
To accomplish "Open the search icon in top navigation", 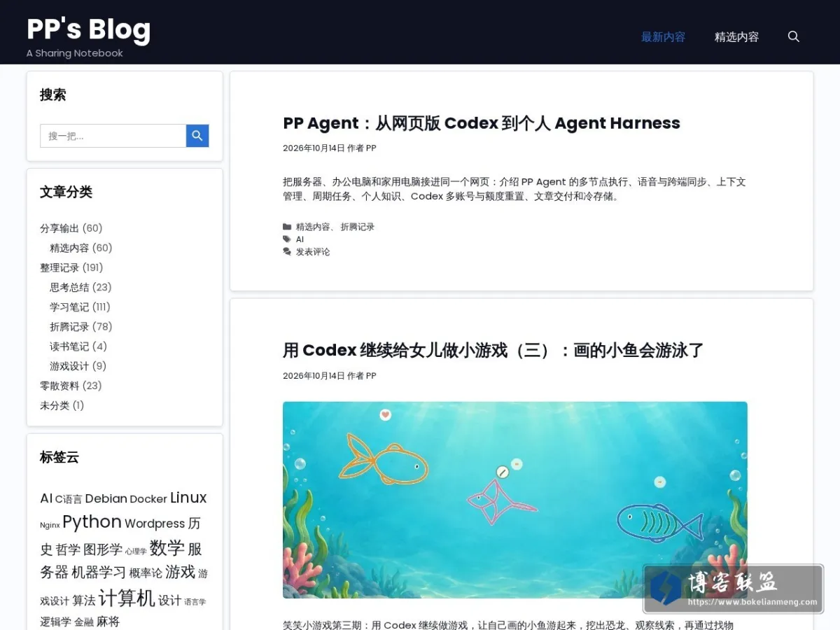I will click(793, 36).
